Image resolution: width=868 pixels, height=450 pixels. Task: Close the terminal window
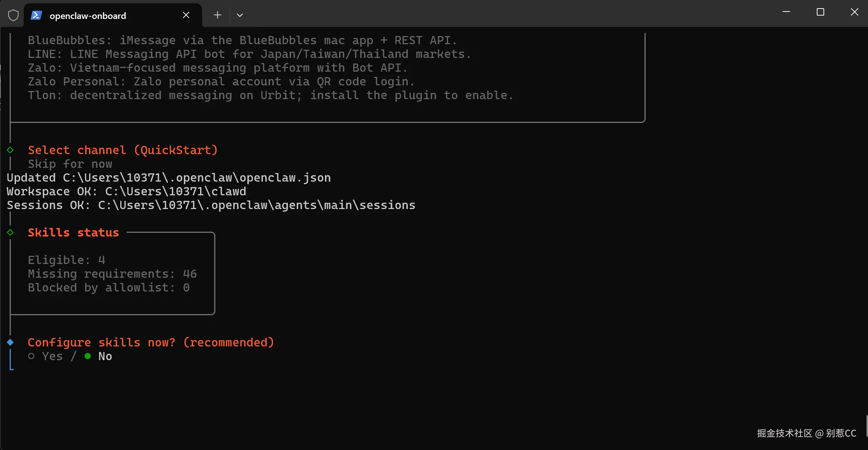854,12
